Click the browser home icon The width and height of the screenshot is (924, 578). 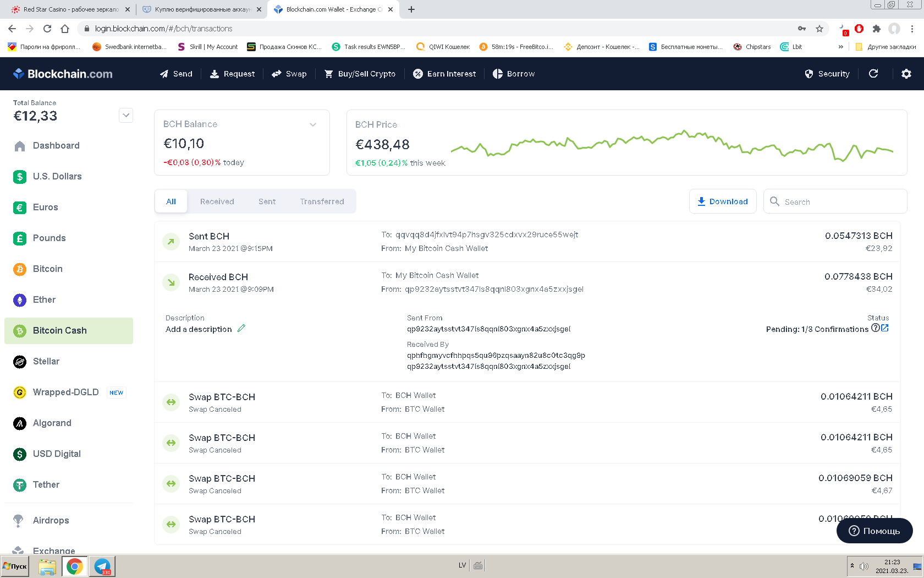tap(65, 29)
